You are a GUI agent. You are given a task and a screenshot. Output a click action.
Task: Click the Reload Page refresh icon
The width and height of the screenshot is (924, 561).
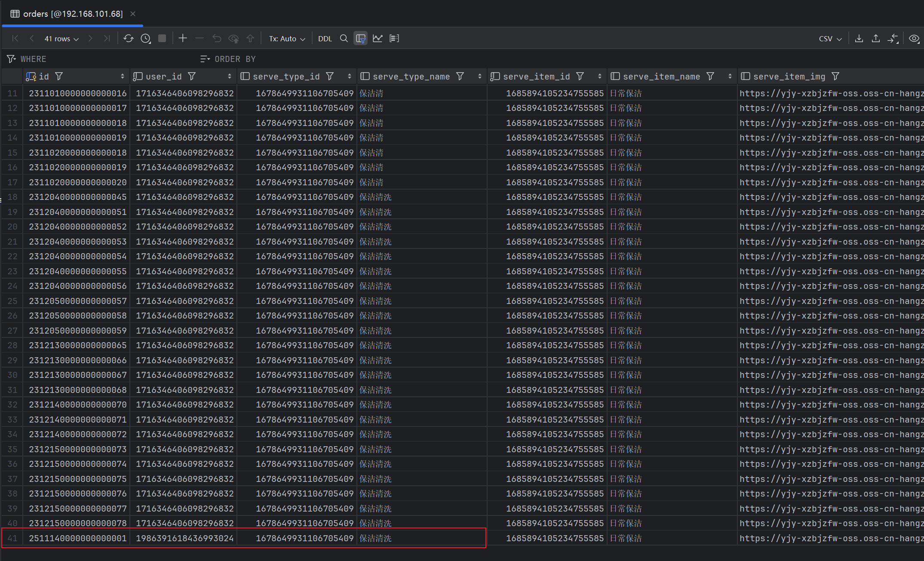pos(128,38)
